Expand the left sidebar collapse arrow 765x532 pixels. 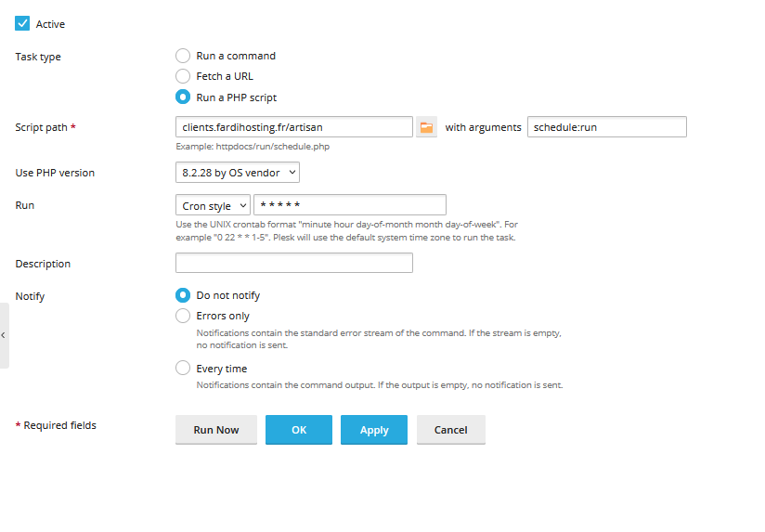pos(4,335)
